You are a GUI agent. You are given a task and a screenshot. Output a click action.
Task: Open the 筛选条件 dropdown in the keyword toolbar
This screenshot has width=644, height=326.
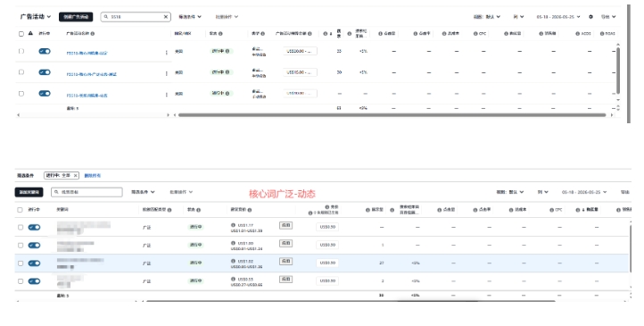pyautogui.click(x=143, y=192)
